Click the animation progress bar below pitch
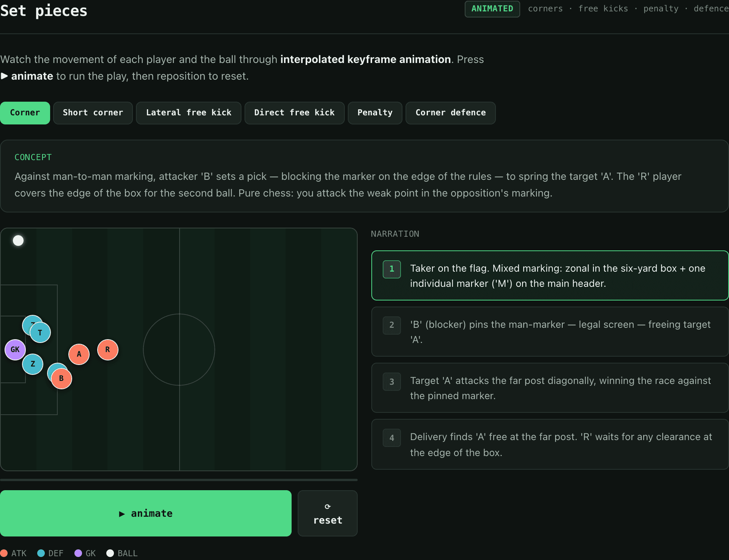This screenshot has height=560, width=729. [179, 480]
